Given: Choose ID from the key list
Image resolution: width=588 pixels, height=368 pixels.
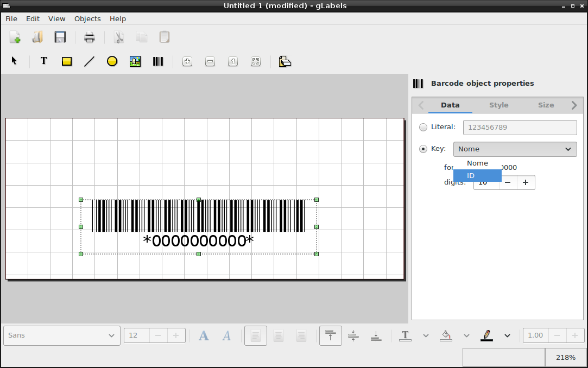Looking at the screenshot, I should point(477,175).
